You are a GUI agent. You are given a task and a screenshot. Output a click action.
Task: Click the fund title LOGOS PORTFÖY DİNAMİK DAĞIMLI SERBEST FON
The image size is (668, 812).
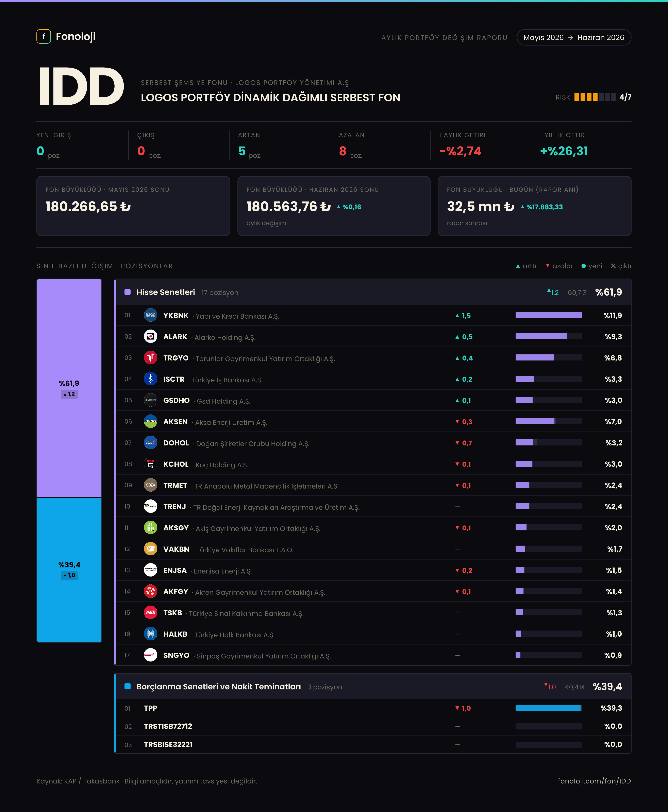[x=270, y=98]
